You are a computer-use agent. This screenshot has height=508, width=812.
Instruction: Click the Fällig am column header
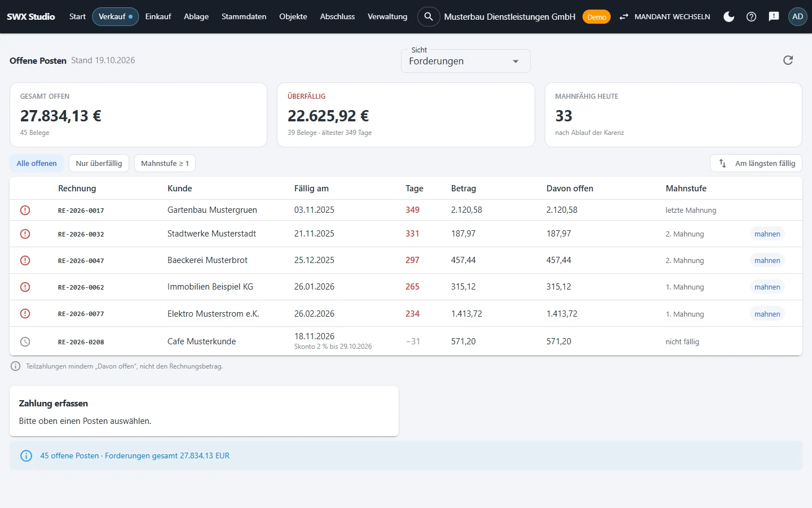coord(311,189)
